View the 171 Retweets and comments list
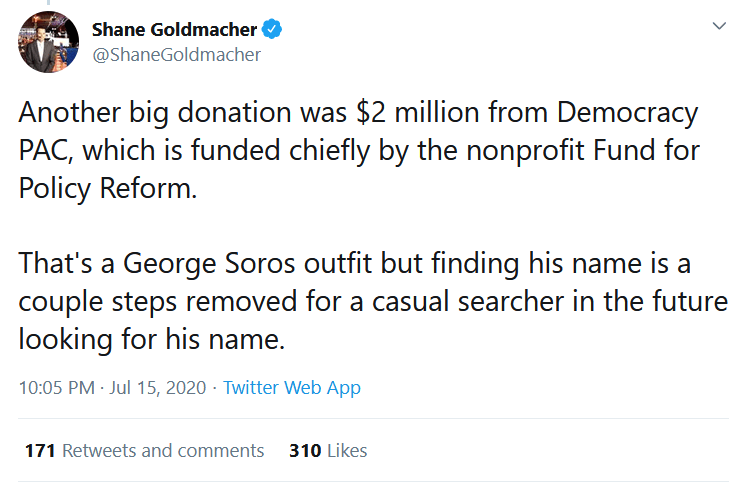Image resolution: width=740 pixels, height=488 pixels. pos(144,451)
